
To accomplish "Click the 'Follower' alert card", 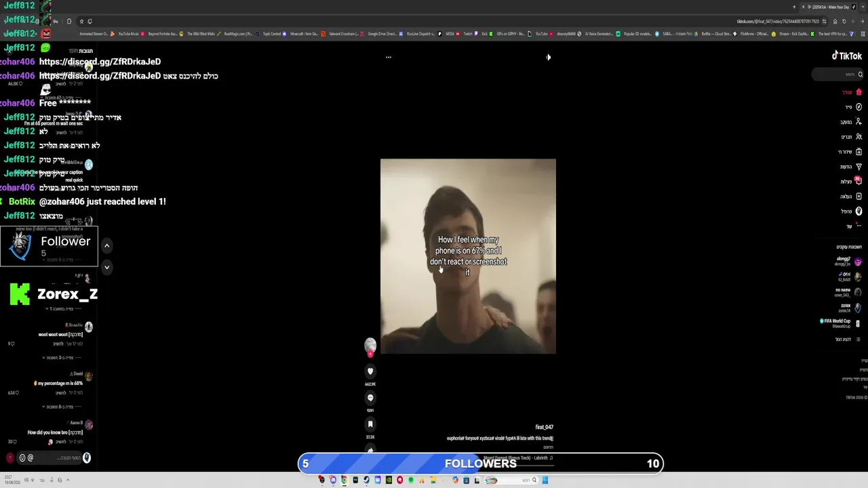I will [x=49, y=247].
